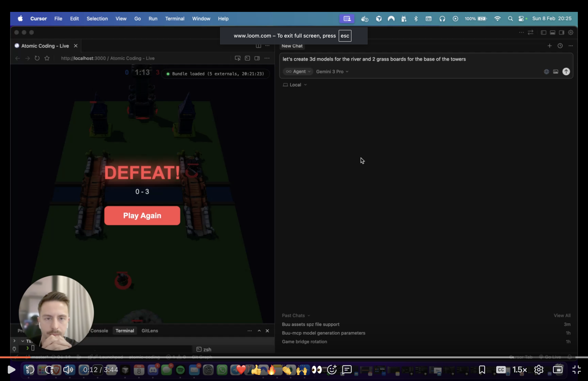This screenshot has width=588, height=381.
Task: Open the Terminal menu in menu bar
Action: click(x=175, y=19)
